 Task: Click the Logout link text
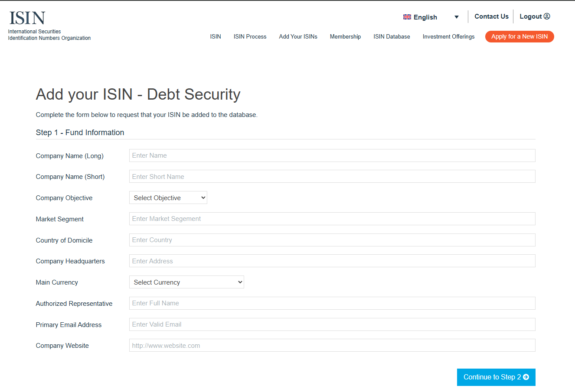pyautogui.click(x=531, y=16)
